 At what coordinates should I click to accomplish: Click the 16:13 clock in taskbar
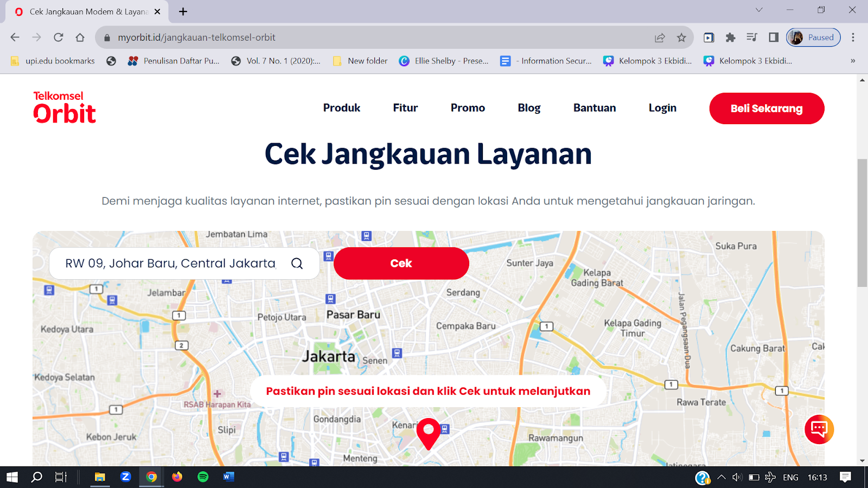click(817, 477)
